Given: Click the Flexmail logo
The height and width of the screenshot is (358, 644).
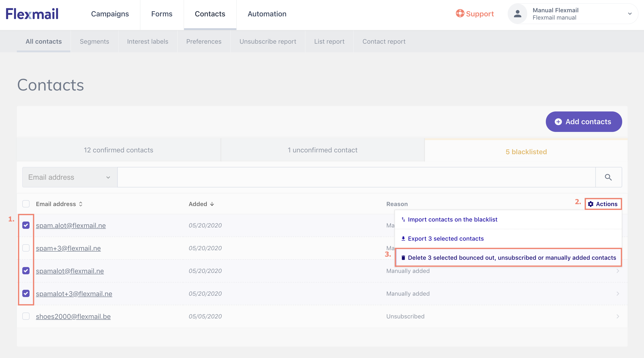Looking at the screenshot, I should (x=32, y=14).
